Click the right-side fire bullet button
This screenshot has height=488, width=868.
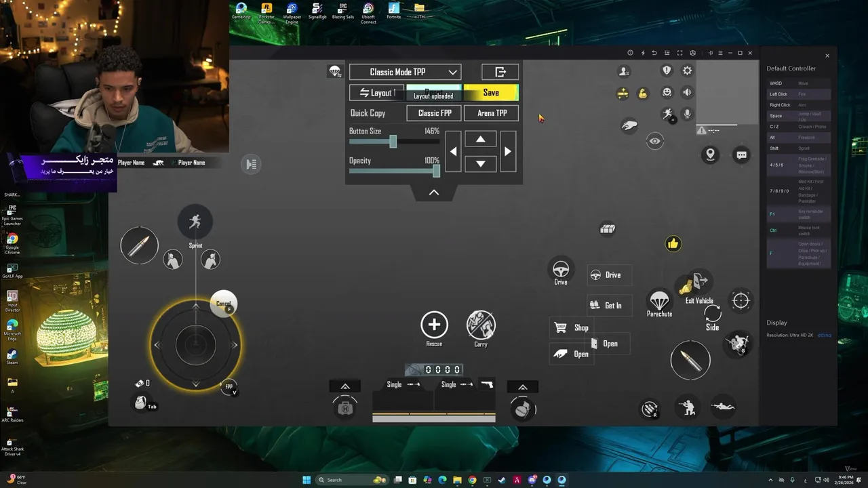tap(690, 360)
